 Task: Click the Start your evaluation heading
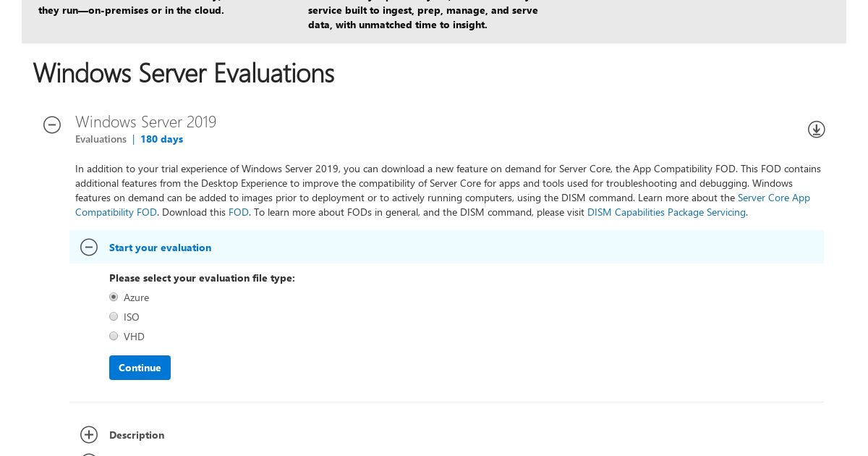pos(160,248)
